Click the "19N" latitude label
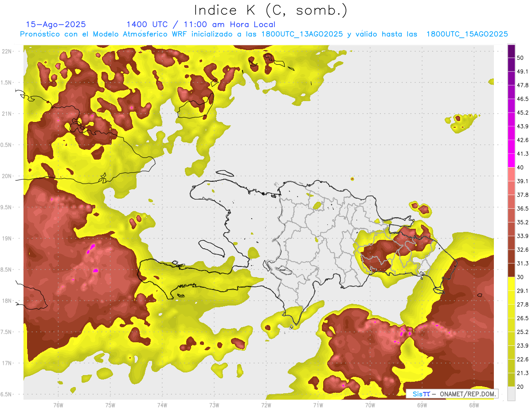This screenshot has width=532, height=411. 7,239
